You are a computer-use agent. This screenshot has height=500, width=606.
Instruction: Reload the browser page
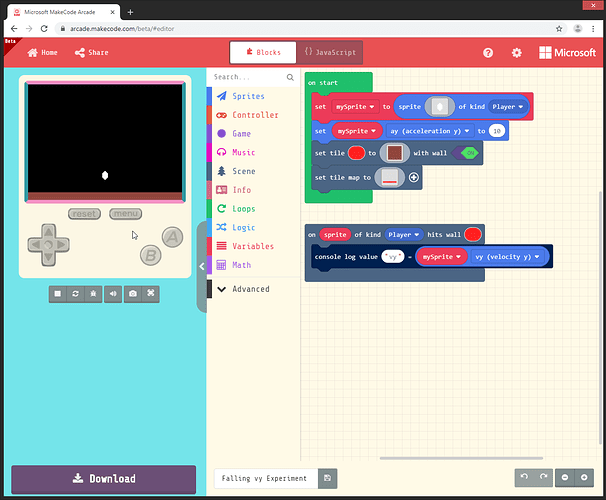[x=44, y=29]
